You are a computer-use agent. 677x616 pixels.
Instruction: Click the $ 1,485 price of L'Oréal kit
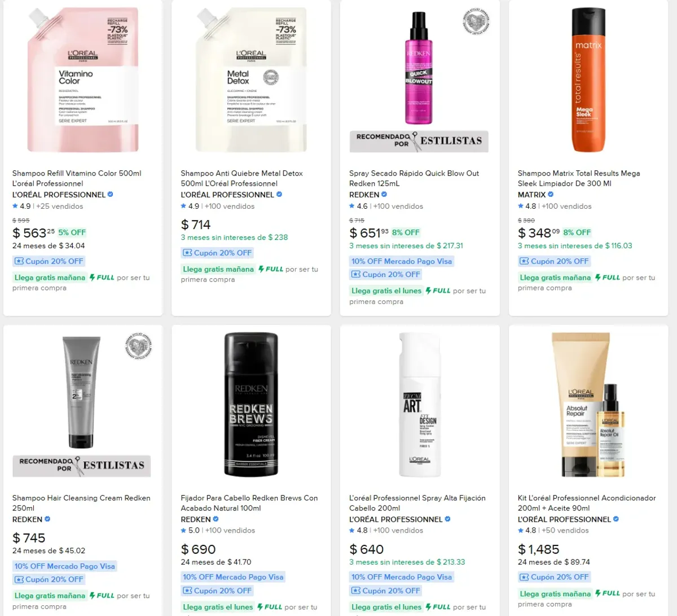pyautogui.click(x=539, y=549)
